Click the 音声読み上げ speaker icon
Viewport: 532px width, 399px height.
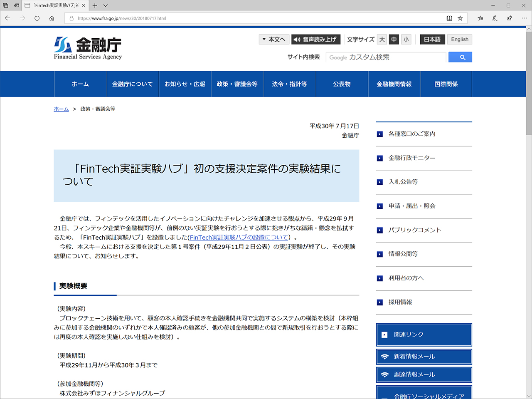(296, 39)
